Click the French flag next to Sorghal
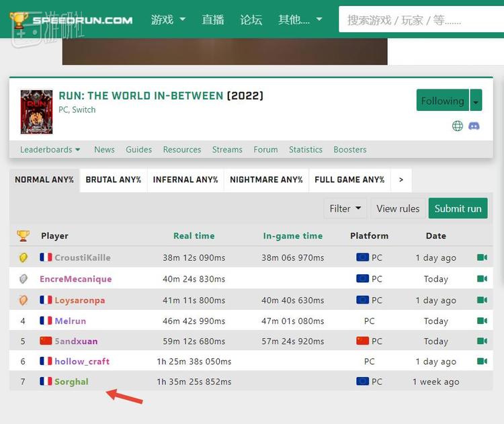The width and height of the screenshot is (504, 424). (x=46, y=381)
